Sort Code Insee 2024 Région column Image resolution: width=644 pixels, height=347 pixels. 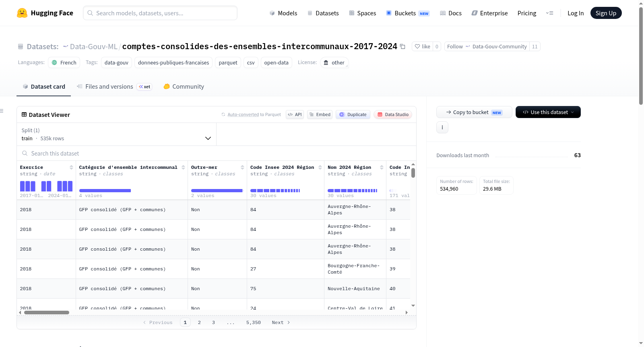click(320, 167)
